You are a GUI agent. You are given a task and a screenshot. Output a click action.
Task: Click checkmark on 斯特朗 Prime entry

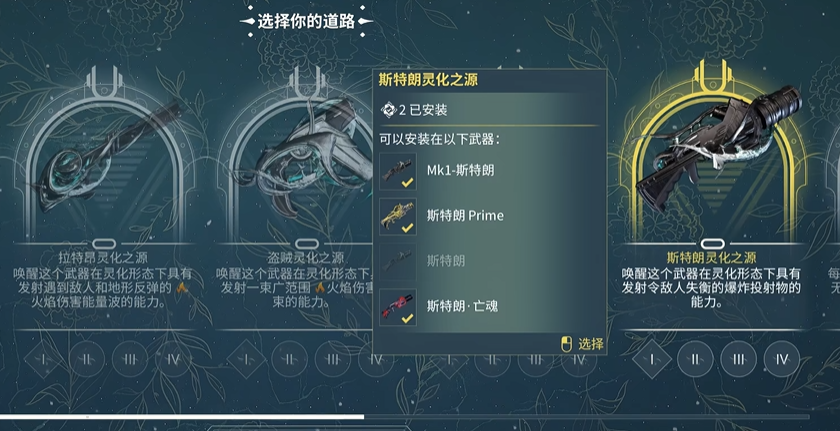408,228
